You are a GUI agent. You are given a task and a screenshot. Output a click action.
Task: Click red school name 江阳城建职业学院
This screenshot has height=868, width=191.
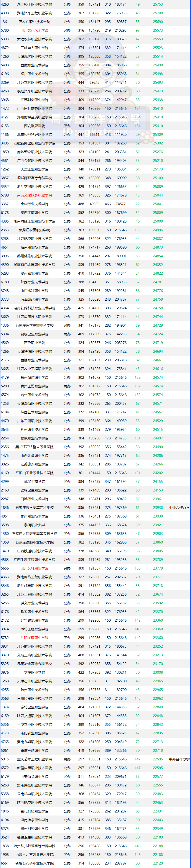[35, 638]
